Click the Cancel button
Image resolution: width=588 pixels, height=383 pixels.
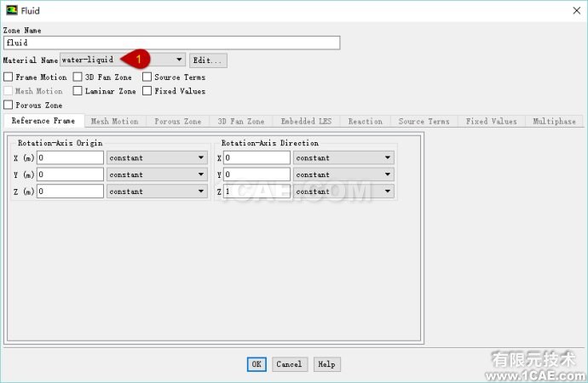[290, 364]
